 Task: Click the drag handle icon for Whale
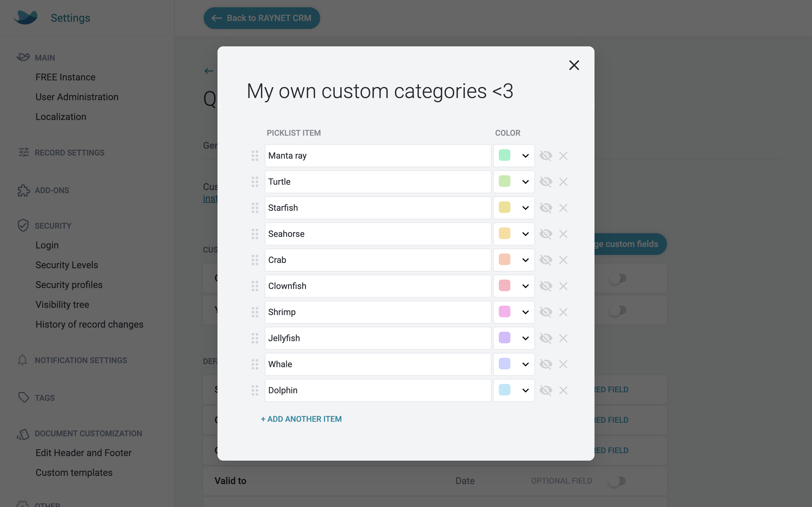click(x=255, y=364)
